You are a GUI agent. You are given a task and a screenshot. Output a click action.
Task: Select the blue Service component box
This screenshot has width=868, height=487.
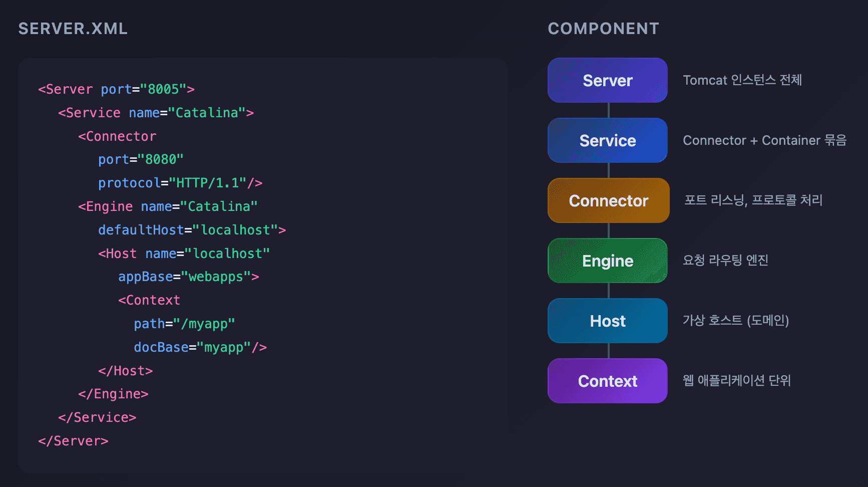(x=607, y=140)
